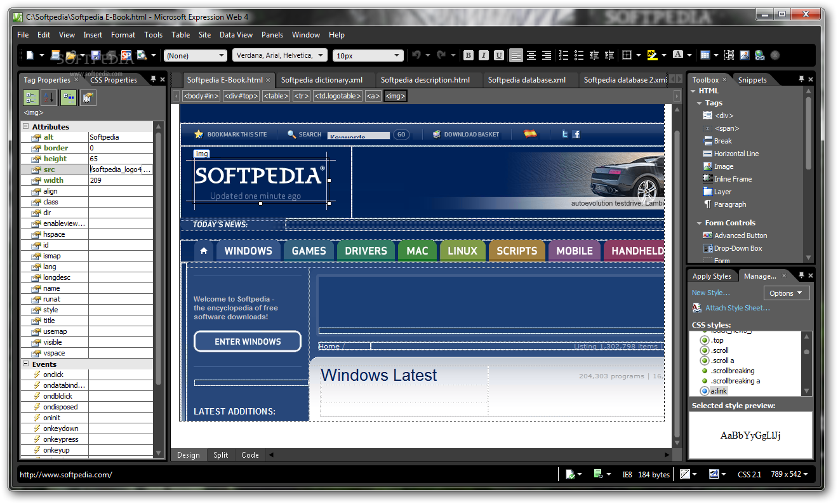
Task: Open the Options dropdown in Apply Styles panel
Action: pos(786,293)
